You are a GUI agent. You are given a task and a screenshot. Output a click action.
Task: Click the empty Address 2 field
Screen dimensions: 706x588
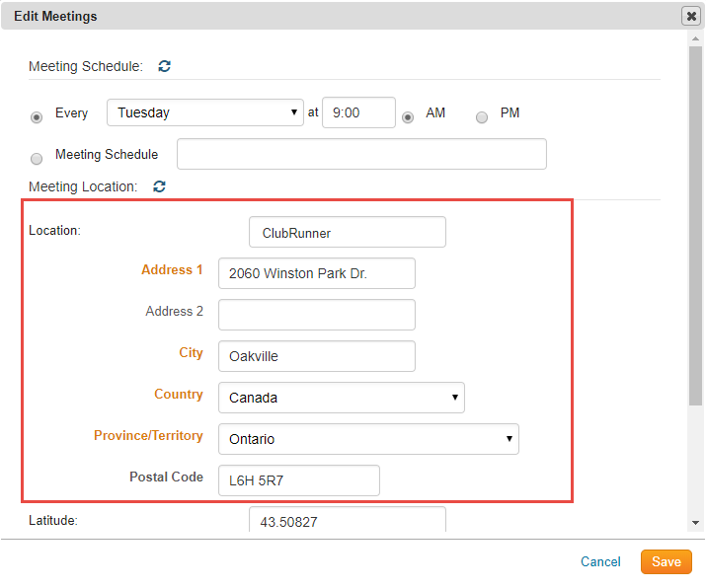tap(316, 315)
